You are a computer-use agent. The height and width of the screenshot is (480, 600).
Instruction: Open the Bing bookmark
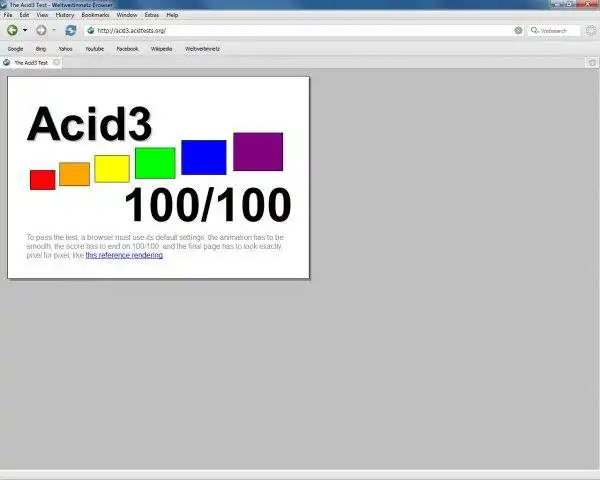point(41,49)
